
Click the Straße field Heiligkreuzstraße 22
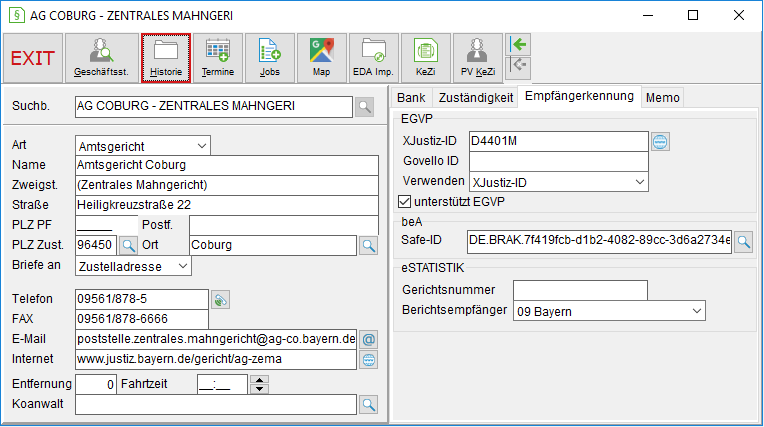(227, 205)
